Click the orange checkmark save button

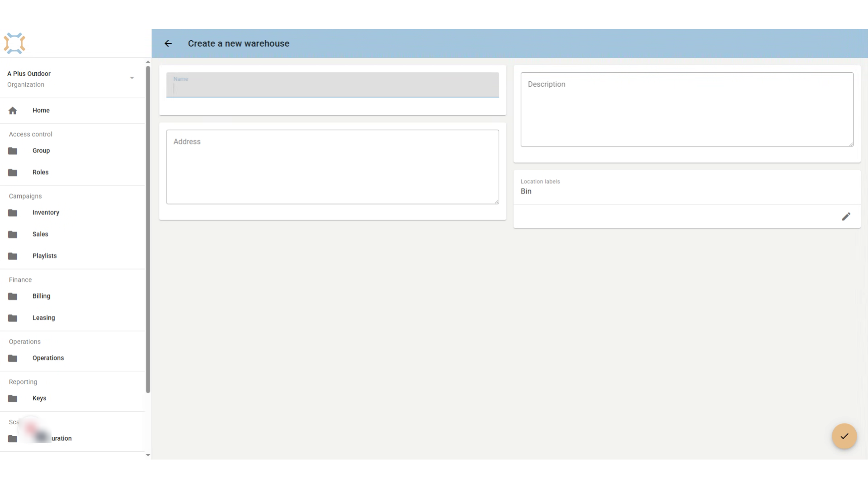pyautogui.click(x=844, y=436)
